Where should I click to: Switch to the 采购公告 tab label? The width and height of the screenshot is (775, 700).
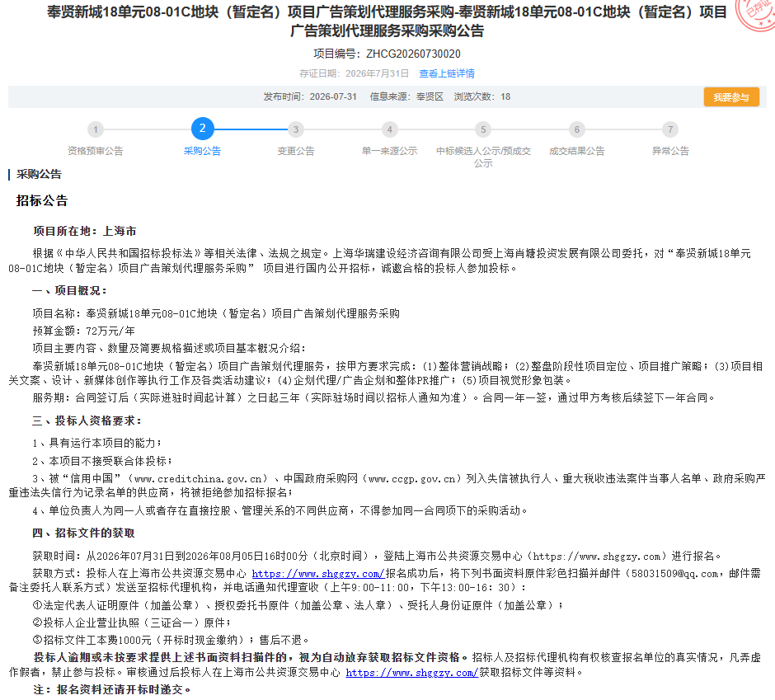tap(202, 151)
